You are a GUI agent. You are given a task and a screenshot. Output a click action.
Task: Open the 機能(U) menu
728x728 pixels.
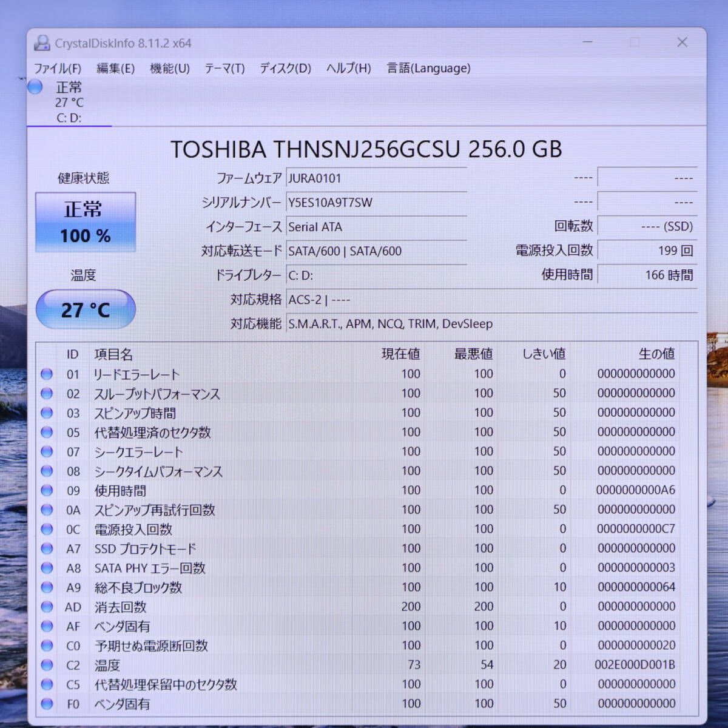click(170, 68)
